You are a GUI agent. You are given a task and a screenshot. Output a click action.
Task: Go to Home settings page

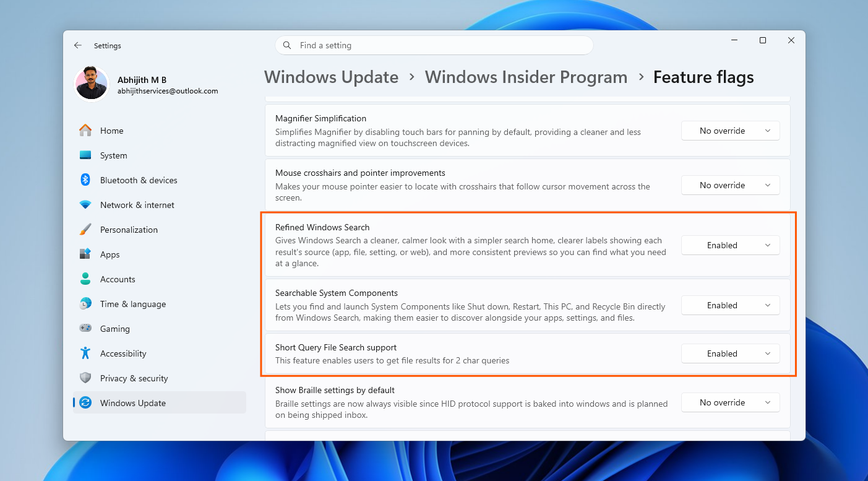pyautogui.click(x=160, y=131)
